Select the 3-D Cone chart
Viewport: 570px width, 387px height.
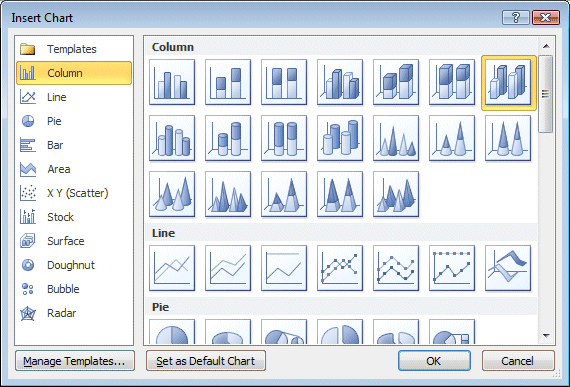point(172,194)
